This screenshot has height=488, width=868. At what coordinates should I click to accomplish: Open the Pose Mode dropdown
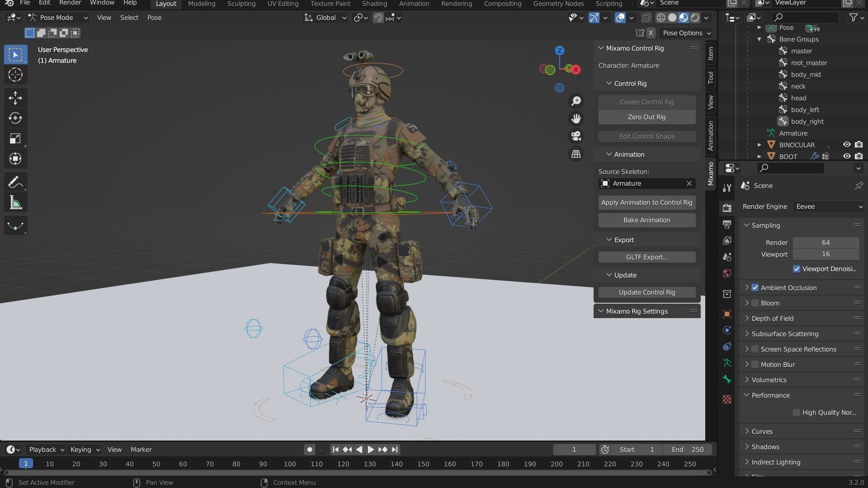tap(57, 18)
